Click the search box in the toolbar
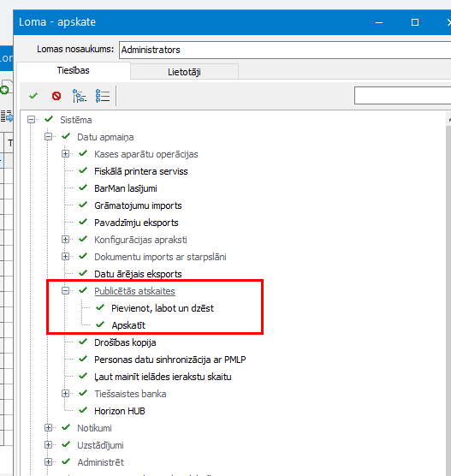This screenshot has width=451, height=476. coord(402,95)
